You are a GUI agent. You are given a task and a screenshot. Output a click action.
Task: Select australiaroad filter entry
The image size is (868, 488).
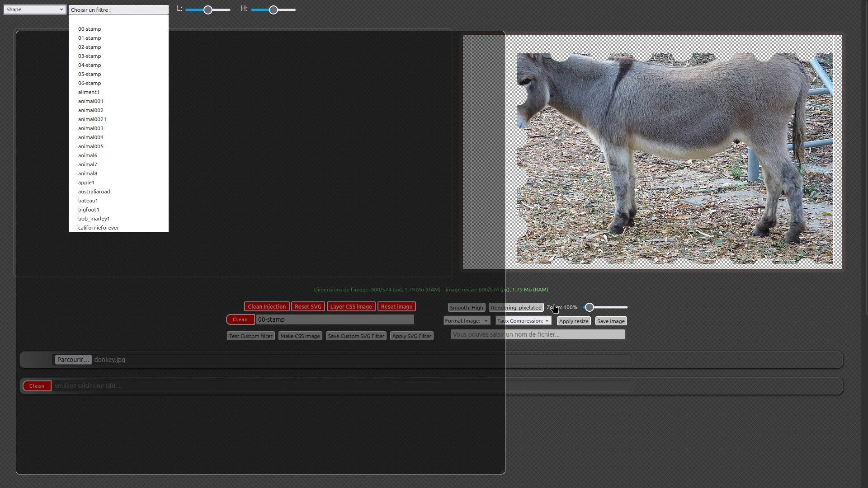(94, 192)
